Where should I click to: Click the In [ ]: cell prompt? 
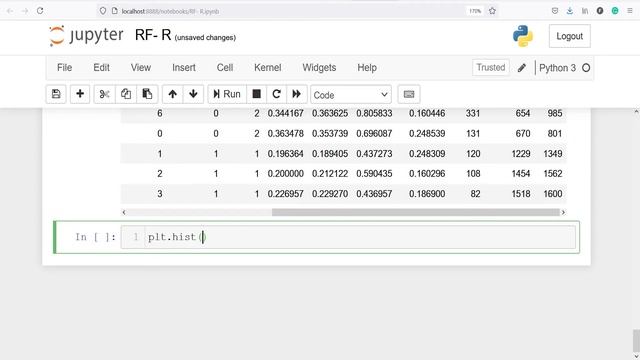[x=96, y=237]
